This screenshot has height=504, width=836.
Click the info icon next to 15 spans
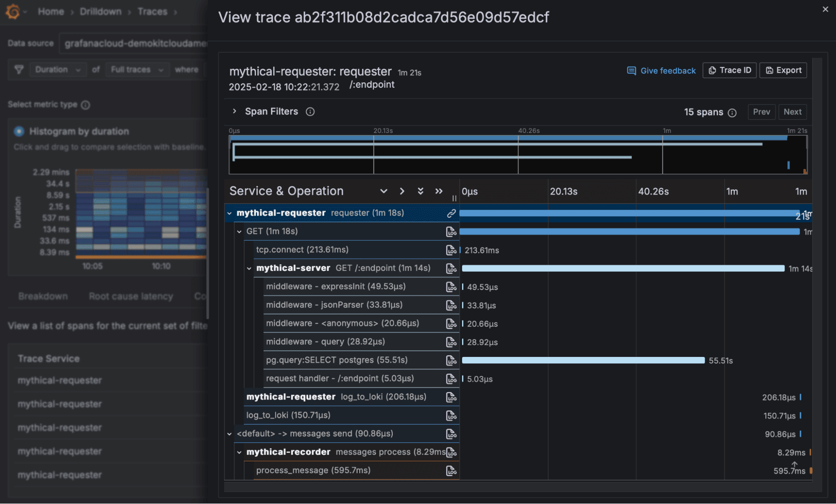tap(732, 112)
